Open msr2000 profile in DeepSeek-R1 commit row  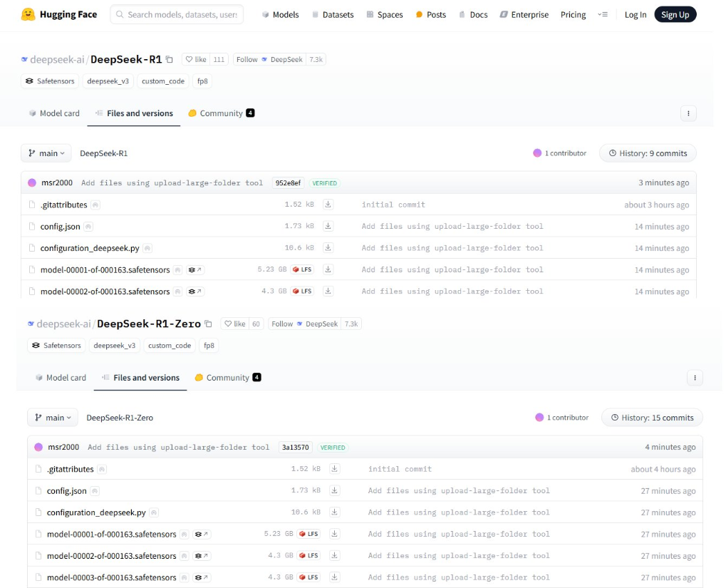(57, 182)
